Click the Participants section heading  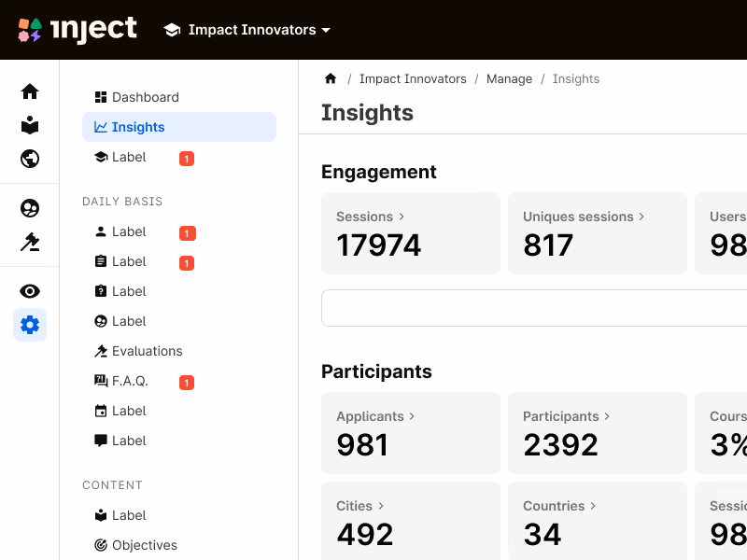coord(376,371)
